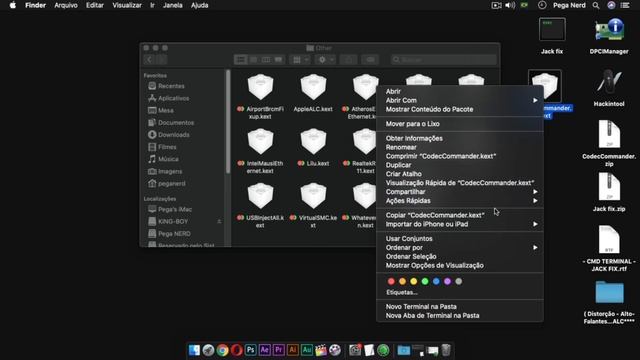Launch Illustrator from the Dock

pyautogui.click(x=293, y=350)
